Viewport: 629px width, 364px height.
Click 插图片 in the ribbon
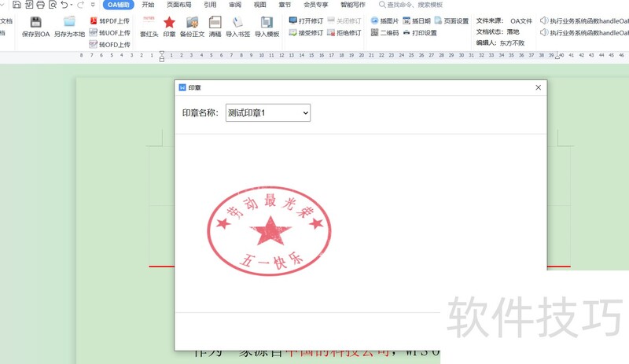coord(384,21)
